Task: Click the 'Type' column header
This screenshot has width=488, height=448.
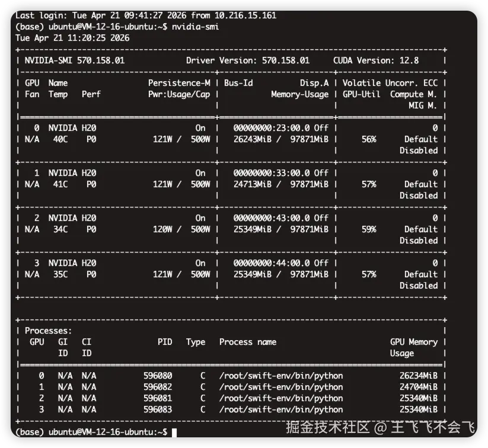Action: click(x=196, y=342)
